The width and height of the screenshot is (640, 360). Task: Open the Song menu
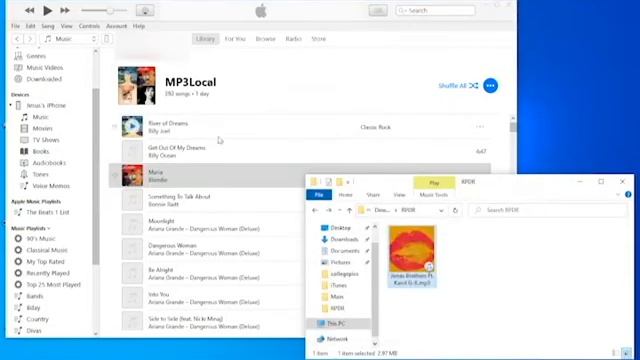coord(48,26)
